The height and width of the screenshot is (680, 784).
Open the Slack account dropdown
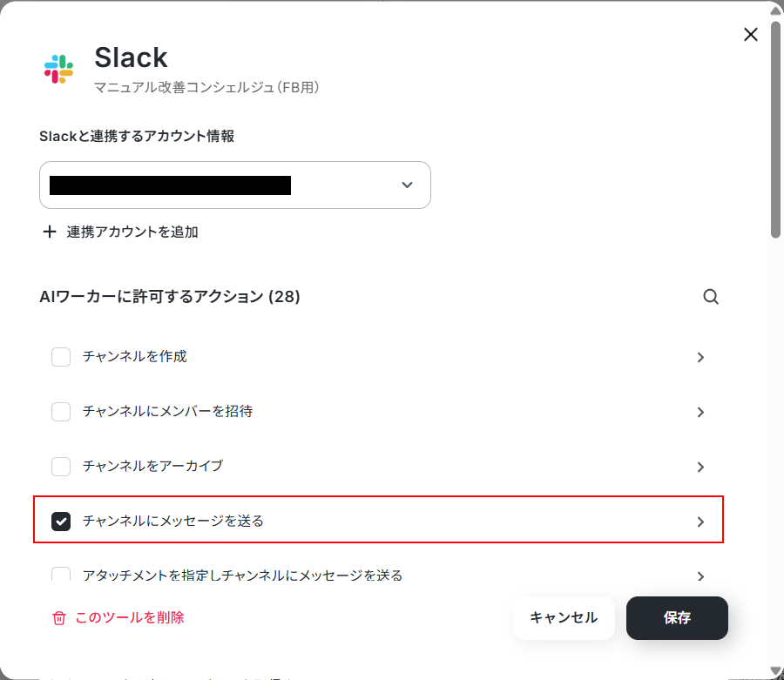(x=235, y=185)
